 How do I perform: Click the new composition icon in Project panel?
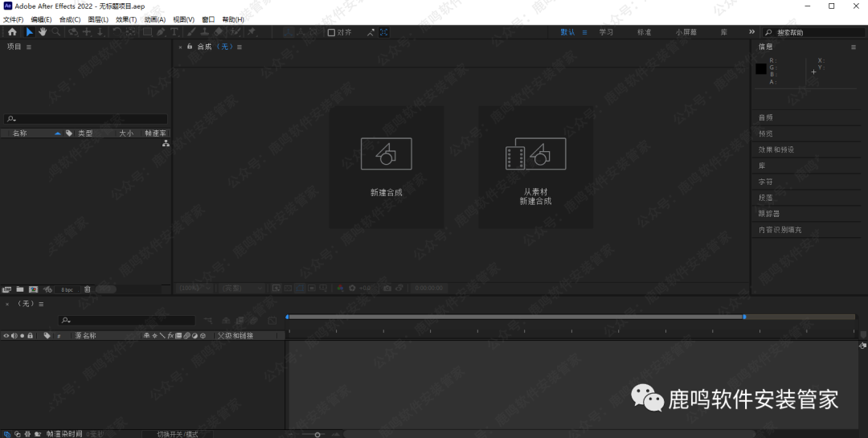pos(33,289)
